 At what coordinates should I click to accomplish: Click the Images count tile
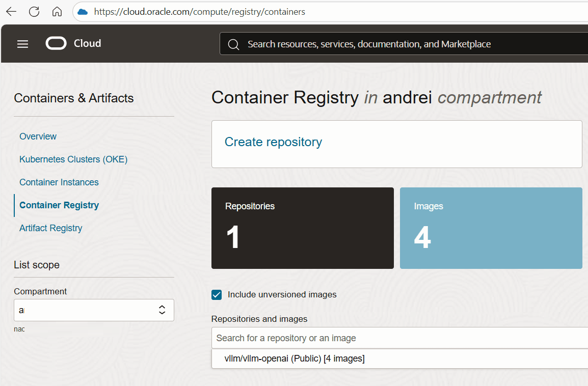(491, 228)
